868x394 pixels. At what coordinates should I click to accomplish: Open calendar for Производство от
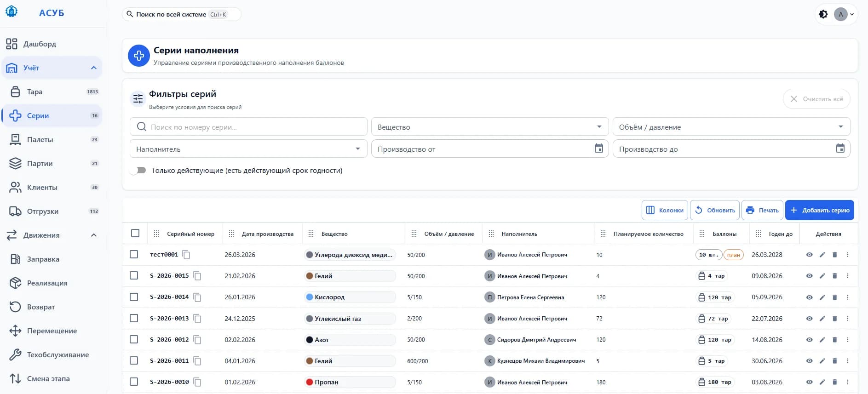[598, 148]
